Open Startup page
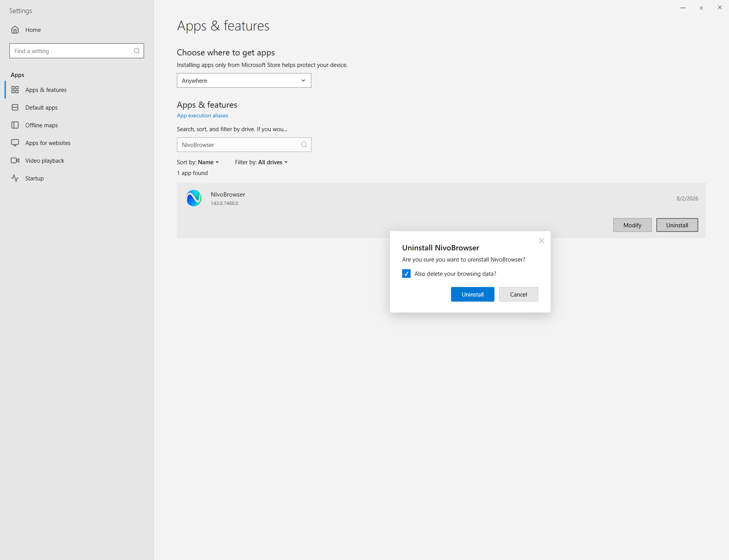 tap(77, 178)
